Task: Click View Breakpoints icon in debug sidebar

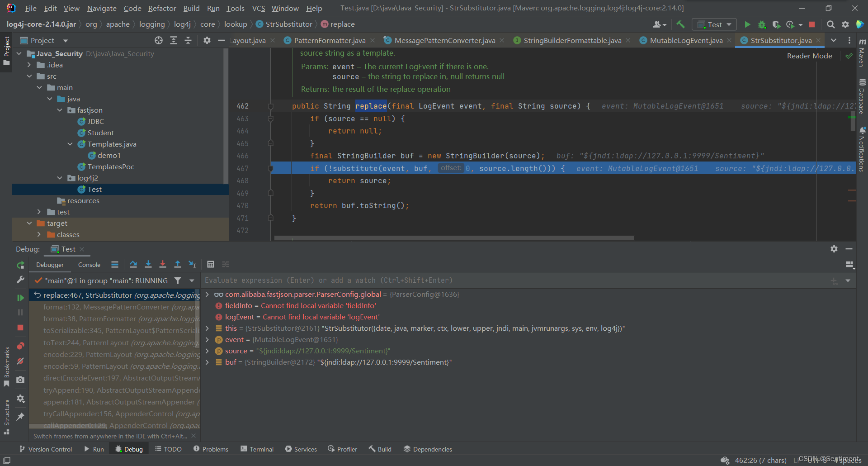Action: 20,346
